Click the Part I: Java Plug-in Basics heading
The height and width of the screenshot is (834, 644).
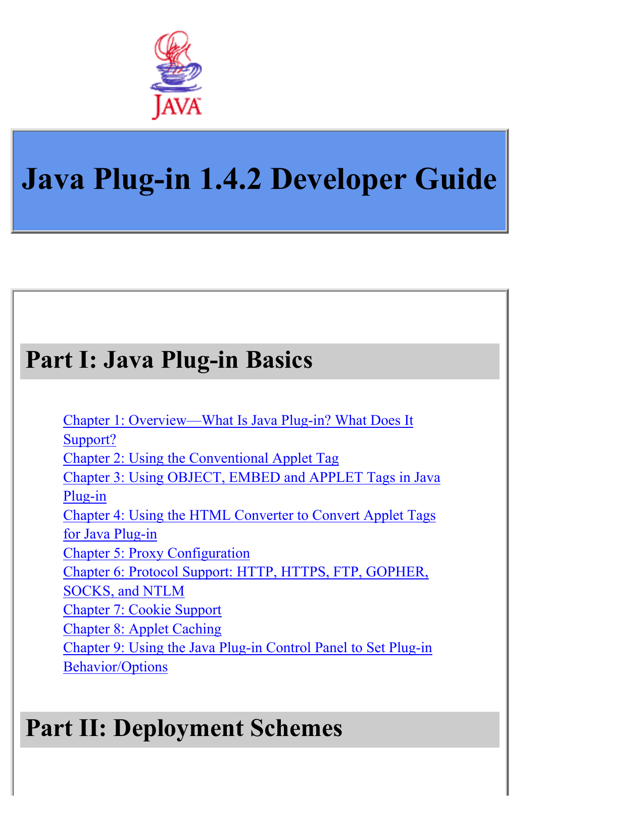pos(169,360)
